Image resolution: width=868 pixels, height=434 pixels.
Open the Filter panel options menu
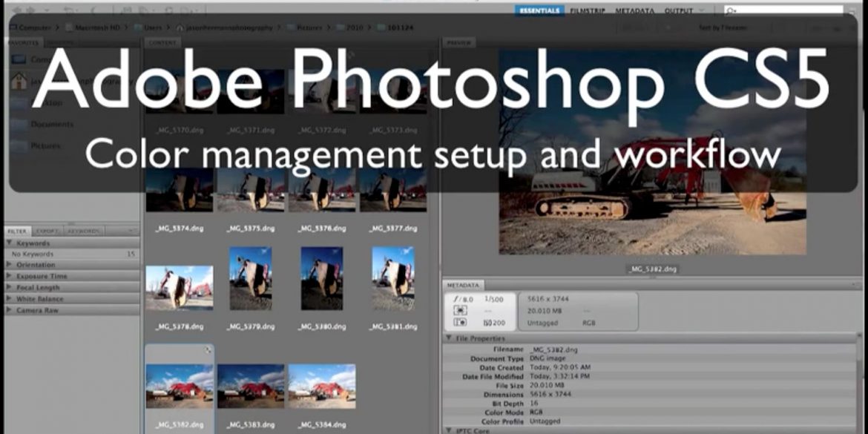pos(132,231)
